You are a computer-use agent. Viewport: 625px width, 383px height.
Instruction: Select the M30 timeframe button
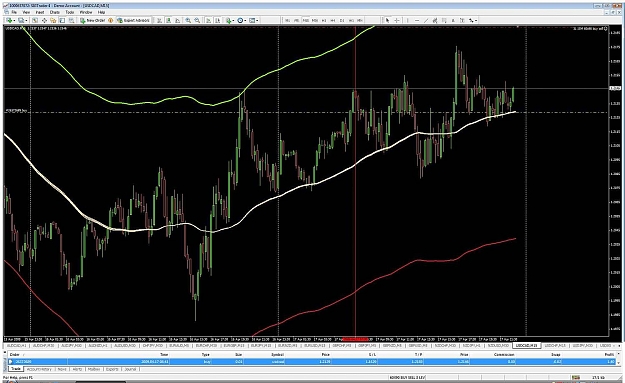pos(315,20)
